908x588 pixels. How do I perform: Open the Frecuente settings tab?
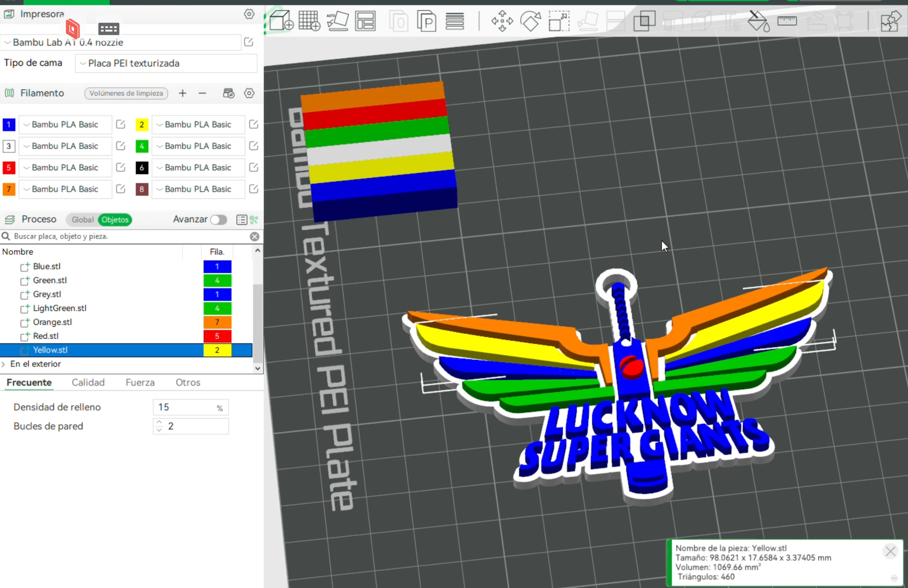point(29,383)
